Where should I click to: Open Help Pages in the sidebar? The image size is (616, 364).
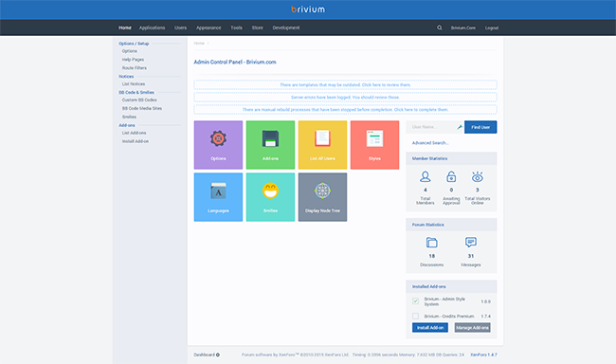point(133,60)
